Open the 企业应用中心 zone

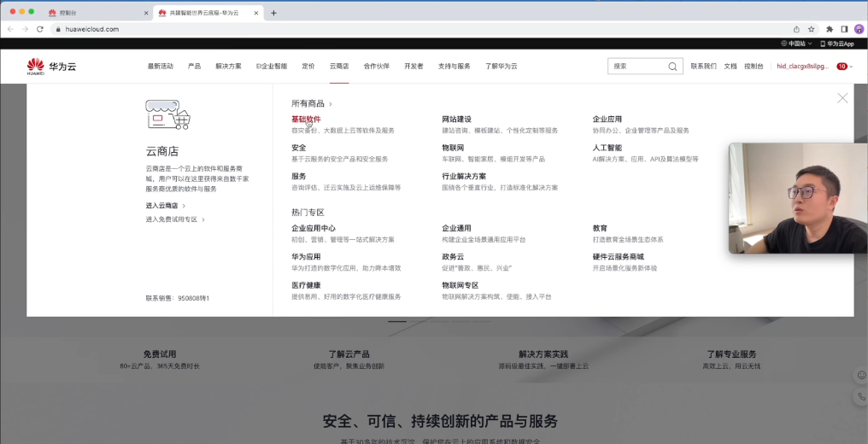(314, 228)
